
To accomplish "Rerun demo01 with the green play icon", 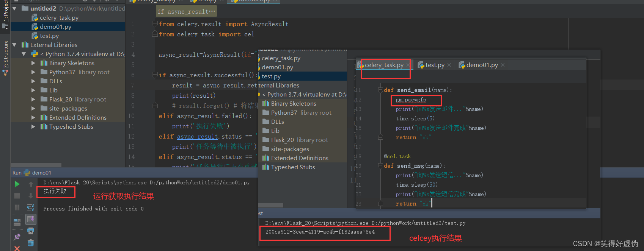I will pos(17,184).
